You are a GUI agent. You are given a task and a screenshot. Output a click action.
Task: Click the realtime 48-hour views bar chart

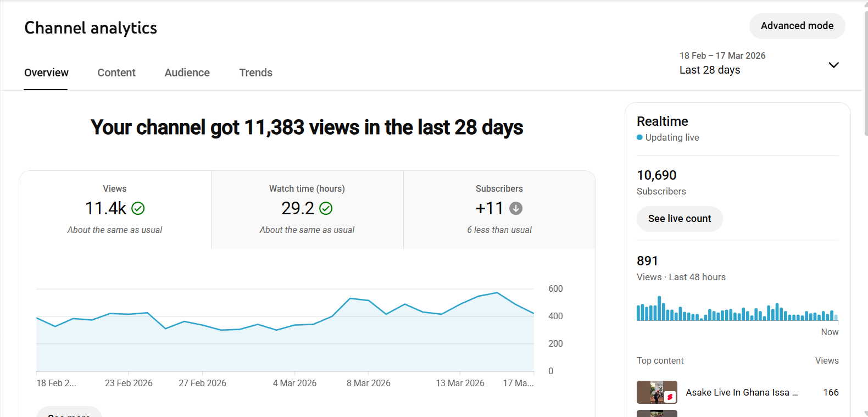tap(737, 310)
